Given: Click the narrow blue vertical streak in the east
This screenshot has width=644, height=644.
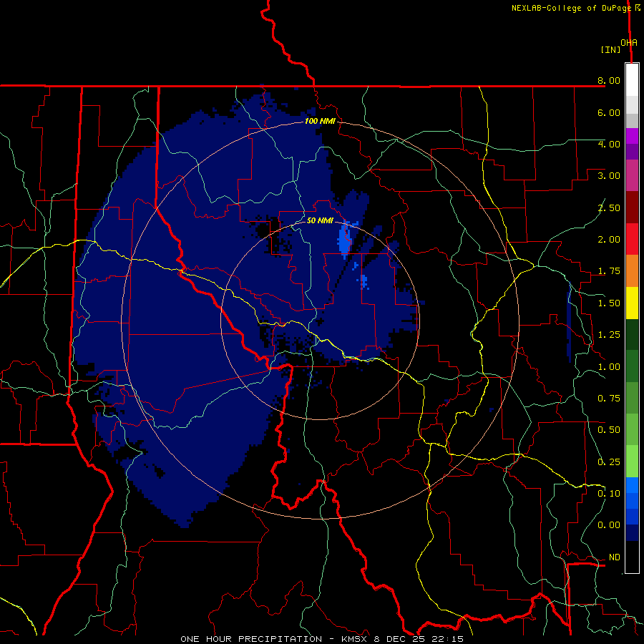Looking at the screenshot, I should pos(569,323).
